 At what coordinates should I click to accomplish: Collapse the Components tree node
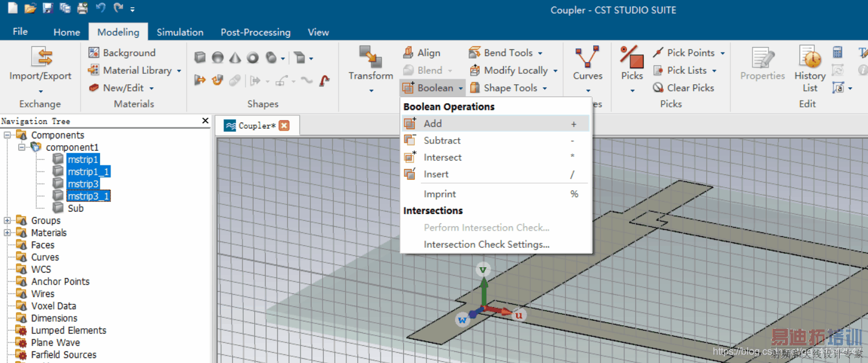7,135
